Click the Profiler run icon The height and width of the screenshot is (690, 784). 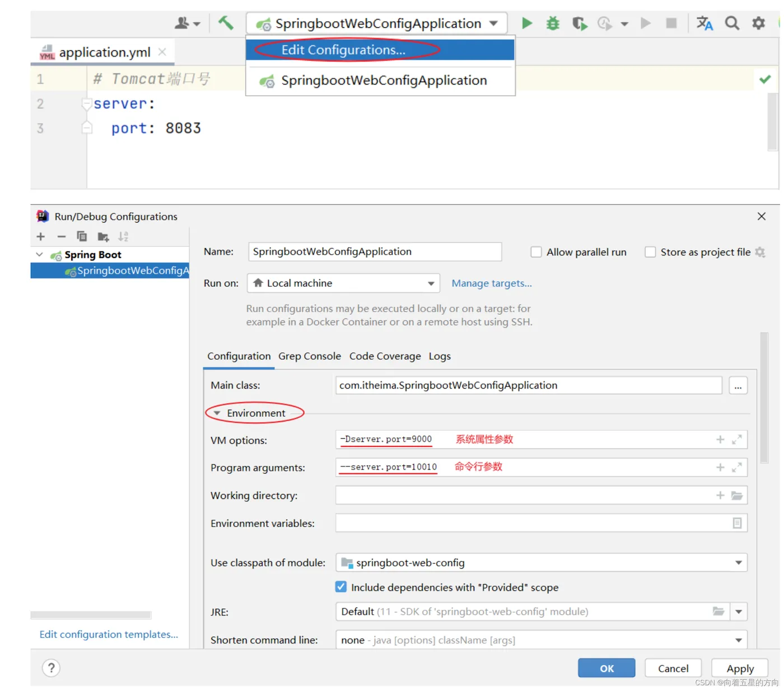[605, 24]
